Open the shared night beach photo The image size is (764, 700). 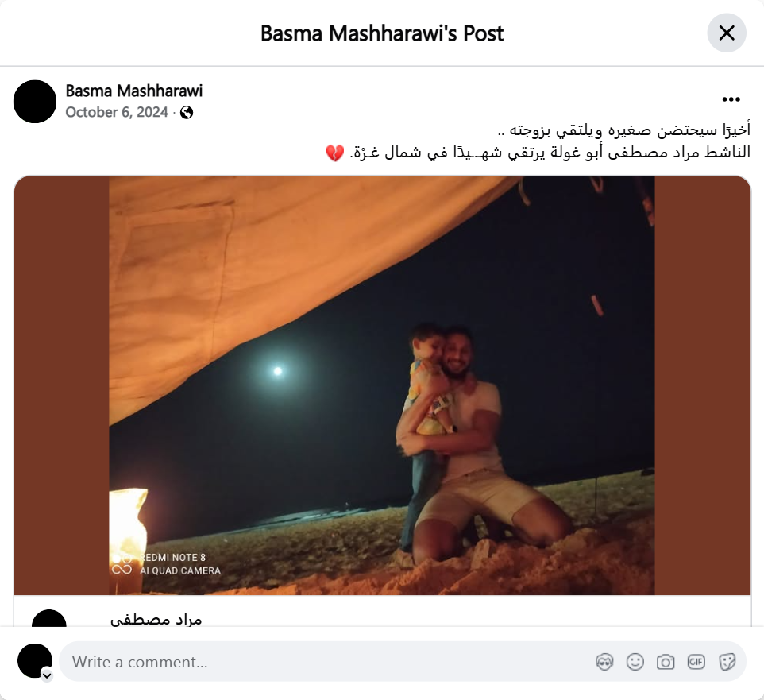(382, 385)
